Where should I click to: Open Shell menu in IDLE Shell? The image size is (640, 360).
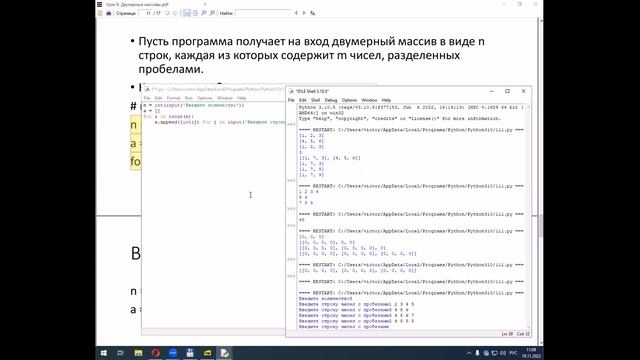[316, 100]
